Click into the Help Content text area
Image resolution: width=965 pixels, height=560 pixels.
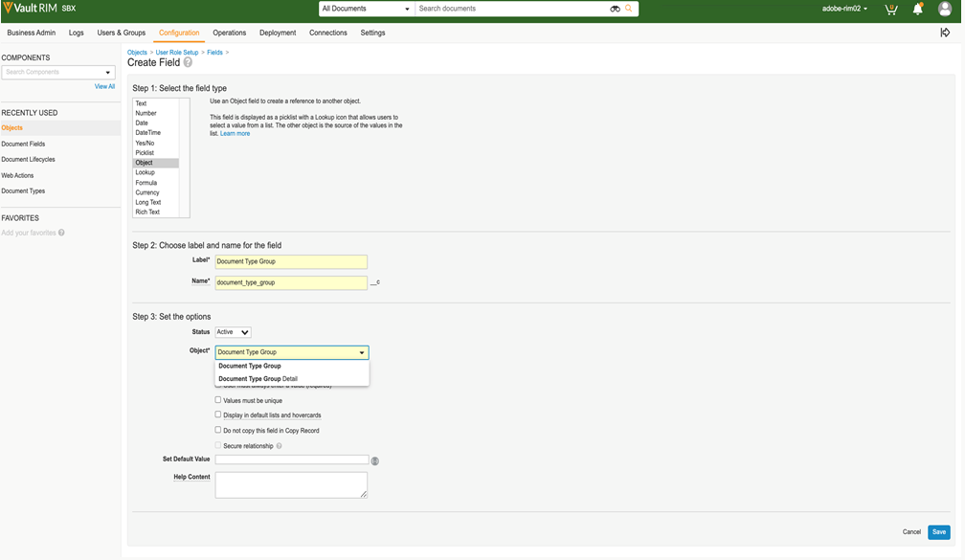291,484
